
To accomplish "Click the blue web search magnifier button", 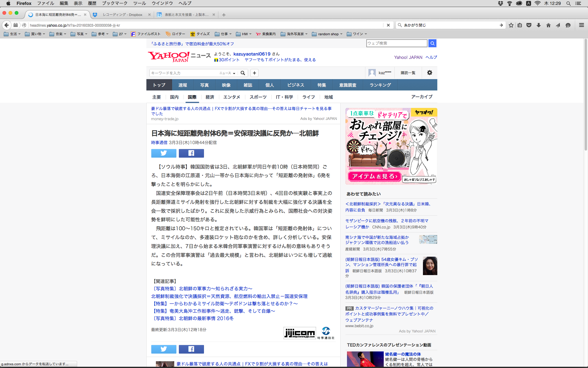I will pos(432,43).
